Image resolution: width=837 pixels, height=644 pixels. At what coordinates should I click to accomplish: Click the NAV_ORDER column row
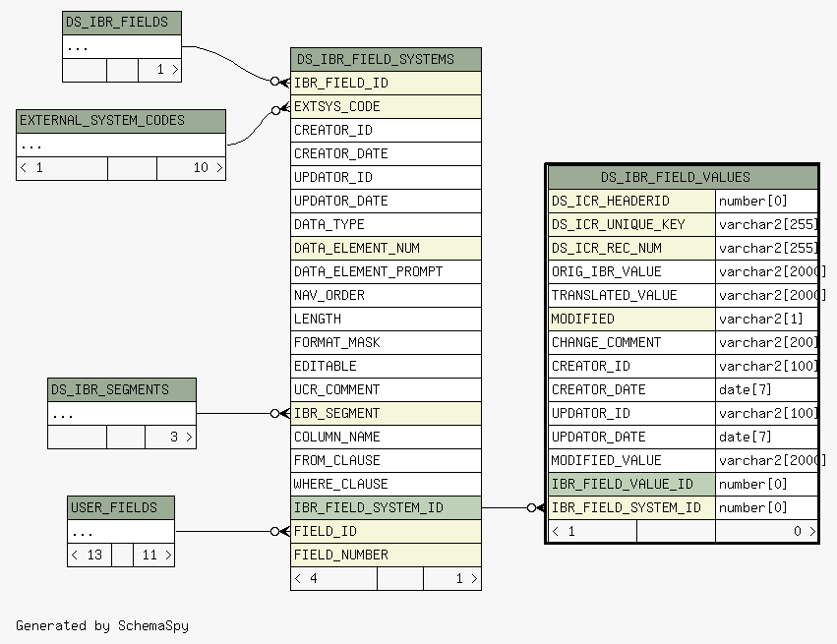point(386,295)
